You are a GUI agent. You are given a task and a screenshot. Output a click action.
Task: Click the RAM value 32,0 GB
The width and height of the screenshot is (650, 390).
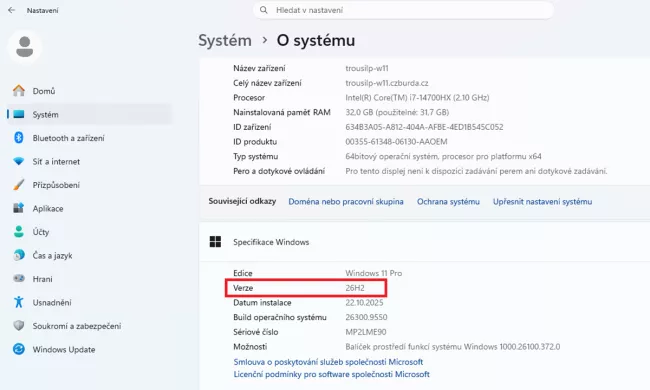(397, 112)
